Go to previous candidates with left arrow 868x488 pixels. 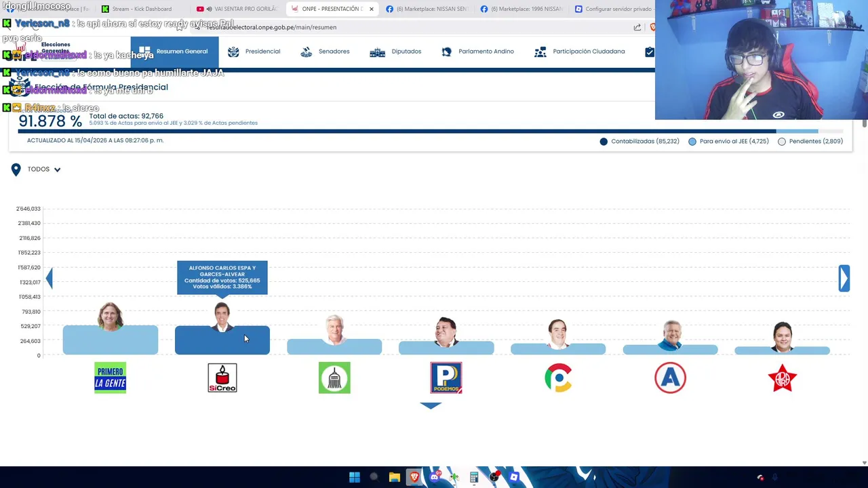49,278
